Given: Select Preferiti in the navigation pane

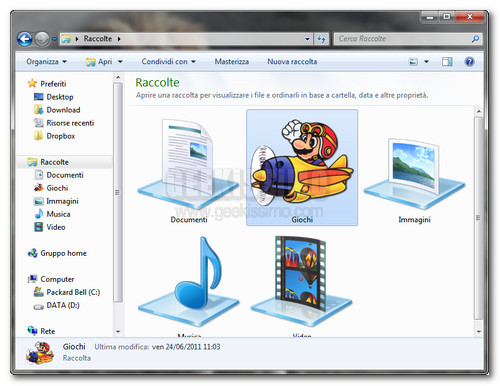Looking at the screenshot, I should (x=53, y=84).
